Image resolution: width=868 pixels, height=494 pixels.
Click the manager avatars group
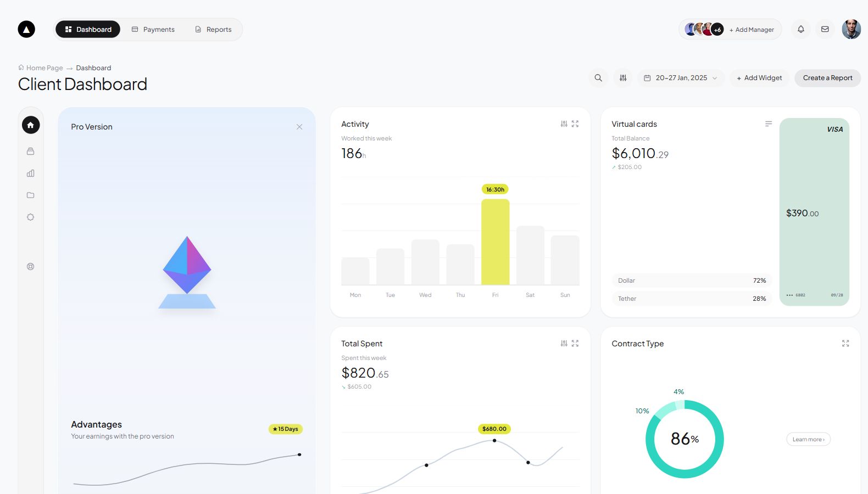click(x=704, y=29)
